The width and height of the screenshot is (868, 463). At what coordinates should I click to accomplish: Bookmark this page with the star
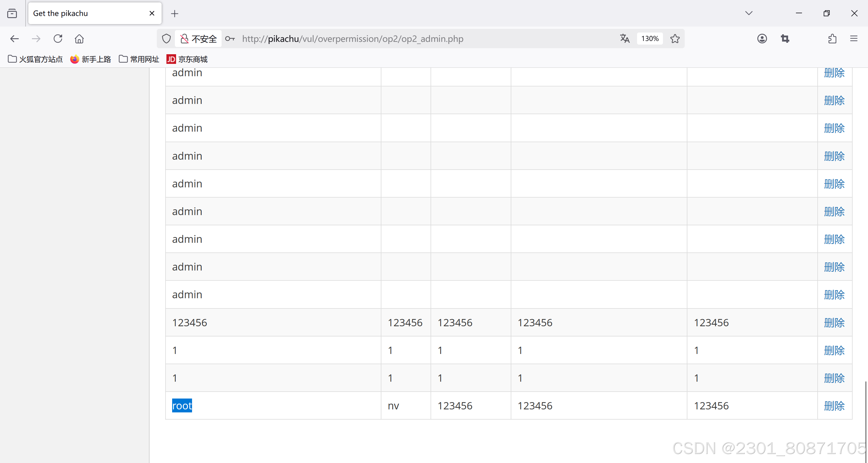click(x=675, y=39)
